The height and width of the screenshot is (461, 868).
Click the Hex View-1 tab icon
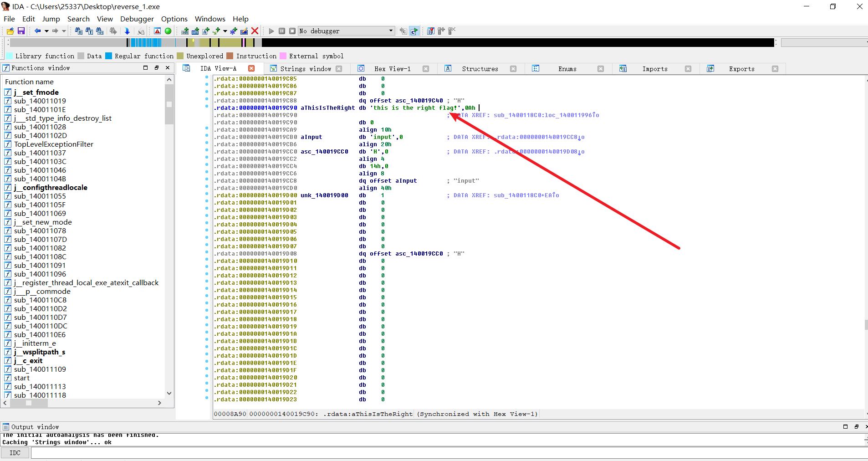click(x=361, y=68)
